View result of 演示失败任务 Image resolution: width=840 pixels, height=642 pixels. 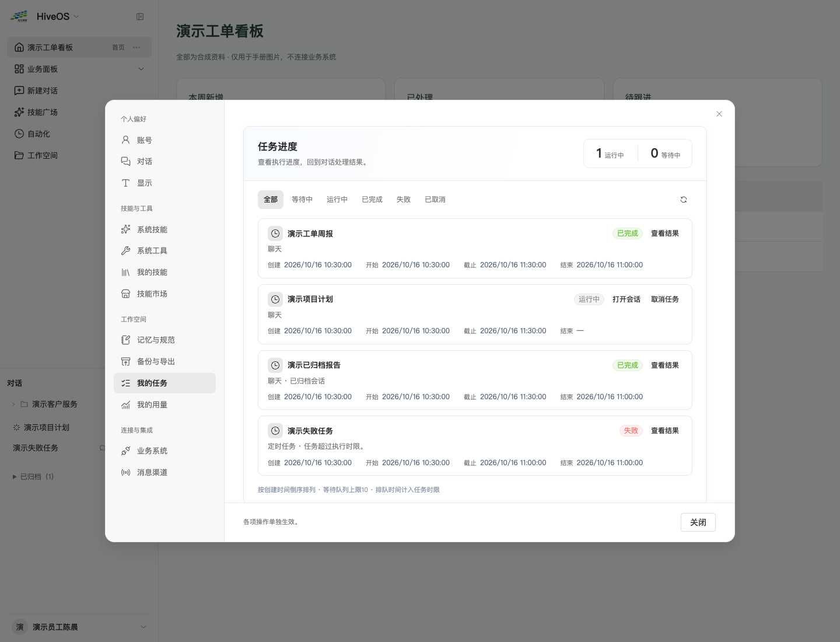pyautogui.click(x=665, y=431)
